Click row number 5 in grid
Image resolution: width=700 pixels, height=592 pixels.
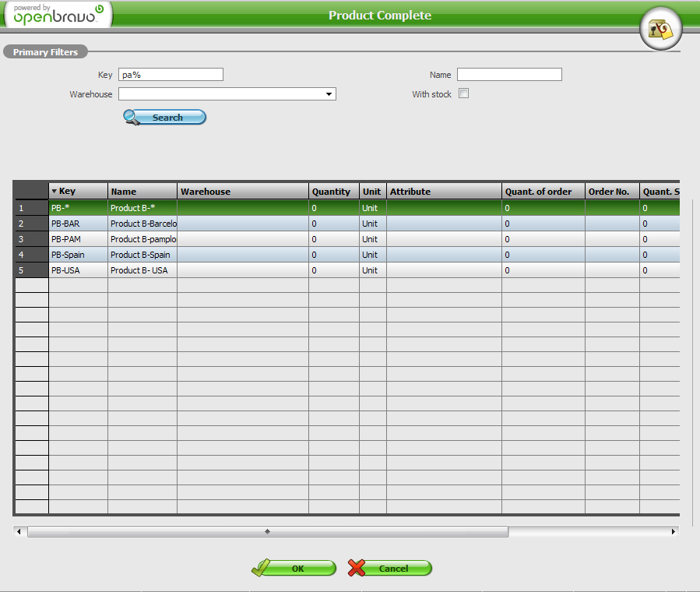click(x=32, y=270)
